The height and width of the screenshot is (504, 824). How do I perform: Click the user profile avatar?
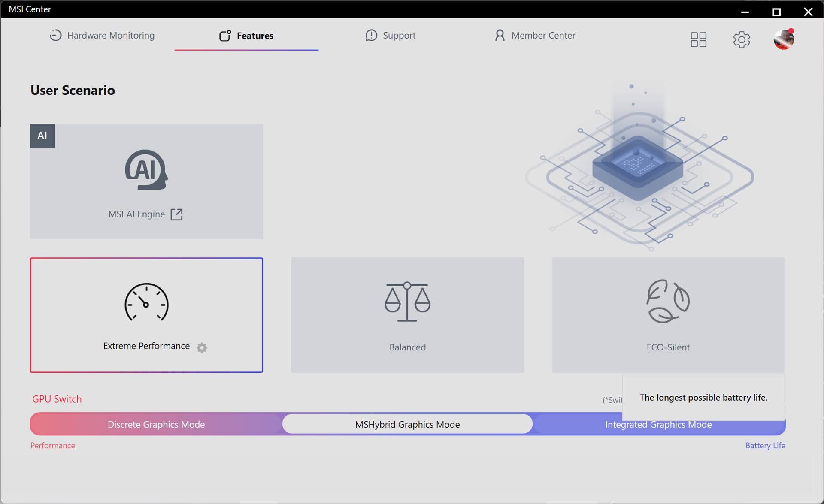click(x=784, y=39)
